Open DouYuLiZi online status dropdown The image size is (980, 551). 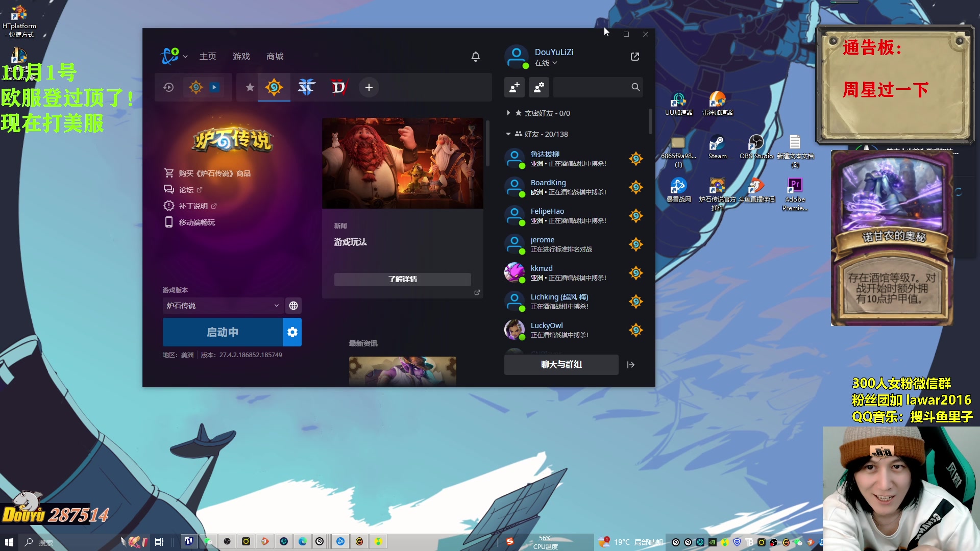[546, 63]
